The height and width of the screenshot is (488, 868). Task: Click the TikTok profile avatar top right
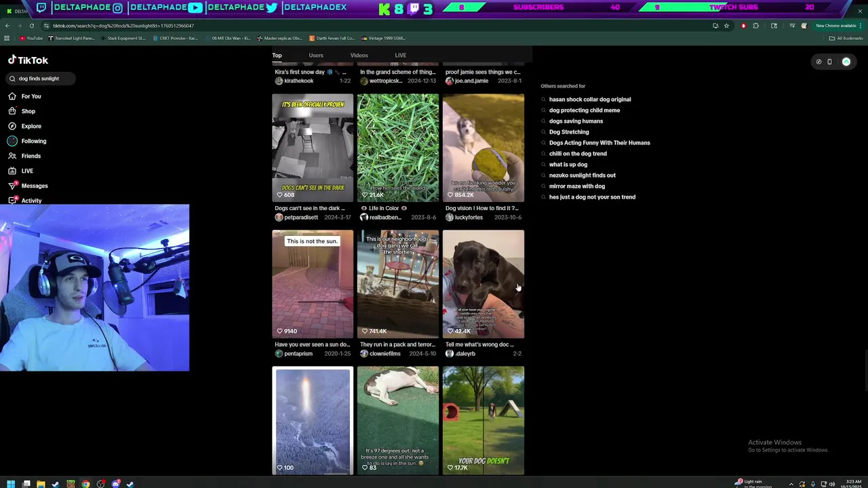[846, 62]
